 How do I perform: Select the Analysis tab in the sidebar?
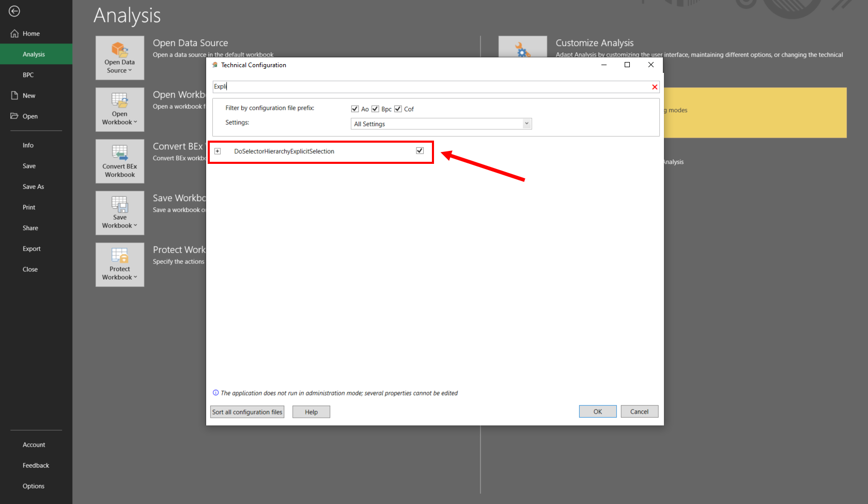click(x=36, y=54)
